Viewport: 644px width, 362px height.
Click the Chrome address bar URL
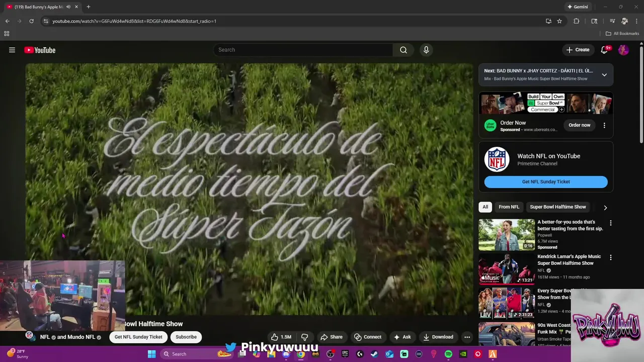tap(134, 21)
